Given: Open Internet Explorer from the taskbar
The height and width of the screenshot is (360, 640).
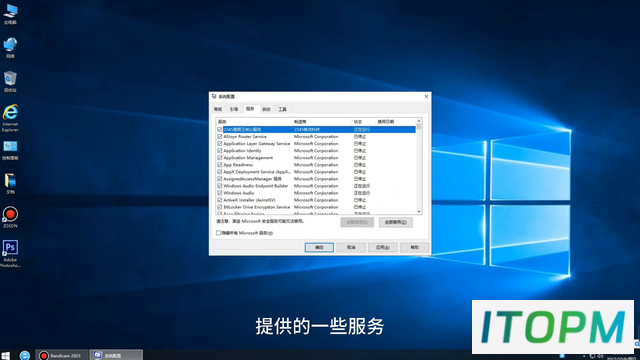Looking at the screenshot, I should click(x=25, y=355).
